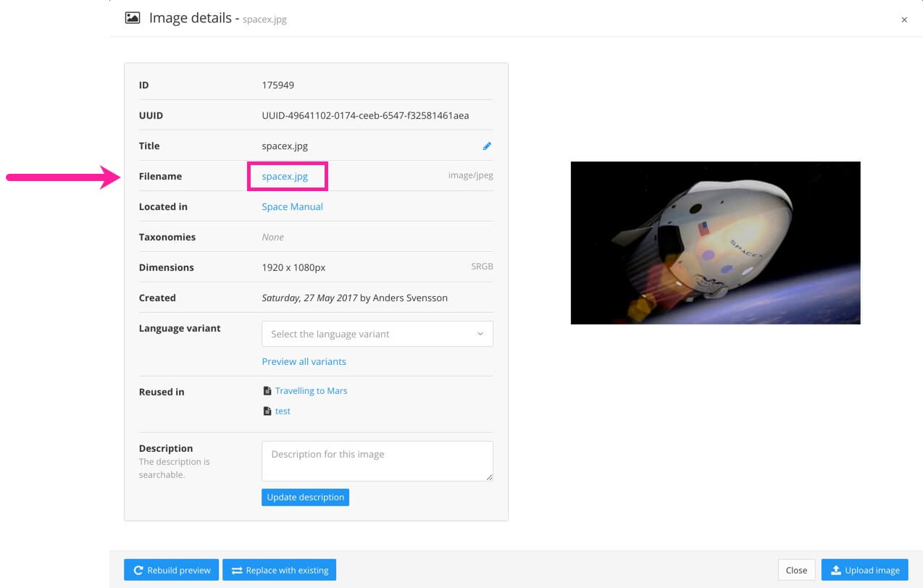Click the pencil icon to edit Title
Image resolution: width=923 pixels, height=588 pixels.
(x=487, y=146)
